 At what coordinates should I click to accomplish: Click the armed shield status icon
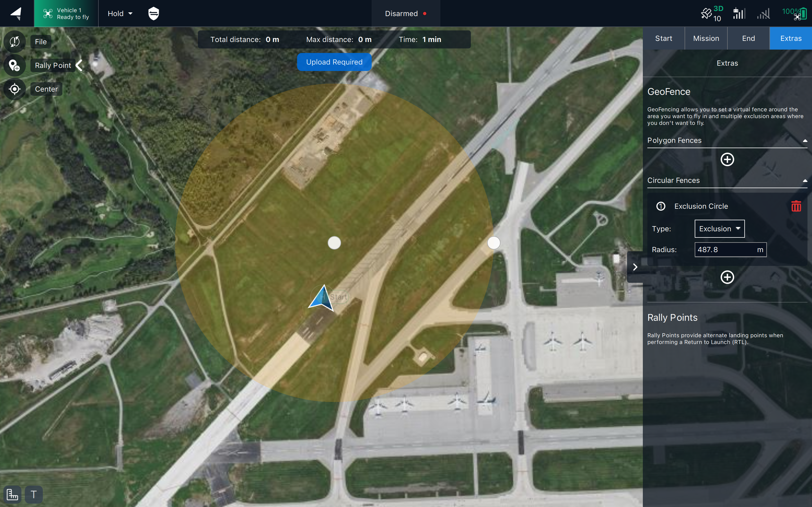(153, 14)
